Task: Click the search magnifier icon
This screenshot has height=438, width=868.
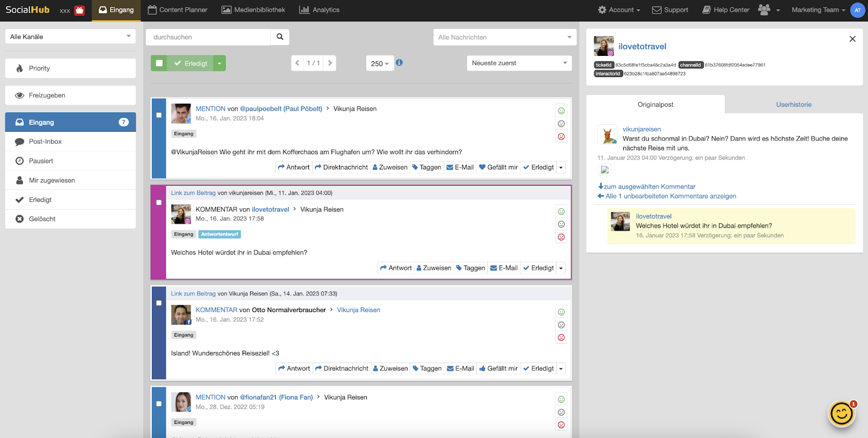Action: pos(280,37)
